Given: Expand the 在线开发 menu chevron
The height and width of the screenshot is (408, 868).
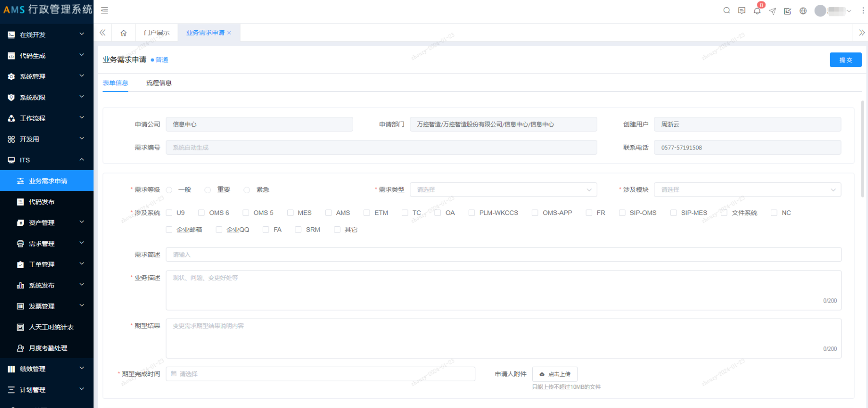Looking at the screenshot, I should [82, 34].
